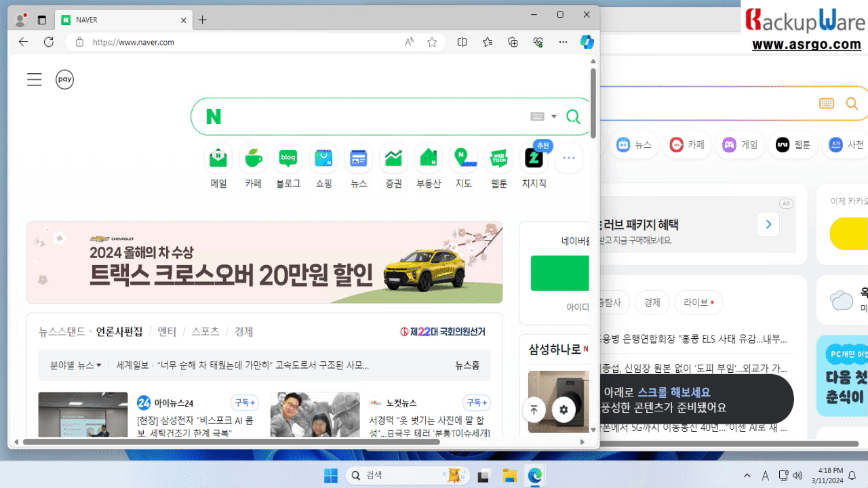Open the on-screen keyboard icon in Naver search
This screenshot has width=868, height=488.
[538, 117]
